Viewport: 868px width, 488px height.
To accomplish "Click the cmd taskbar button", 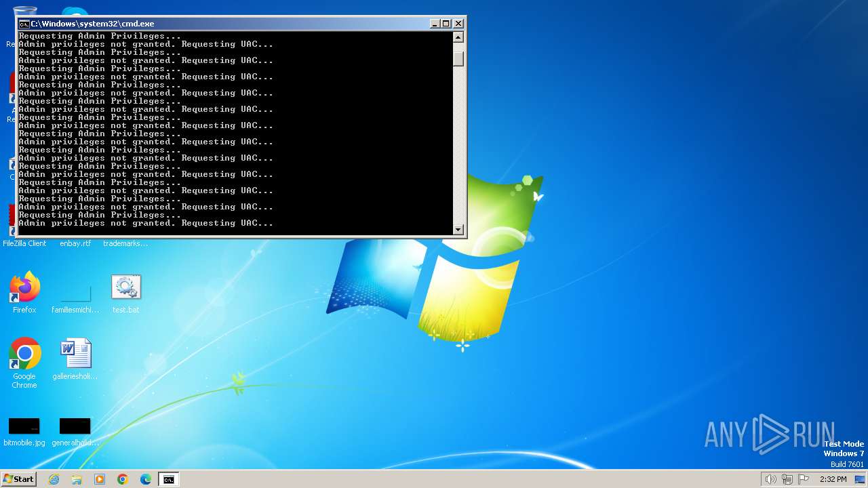I will pos(169,479).
